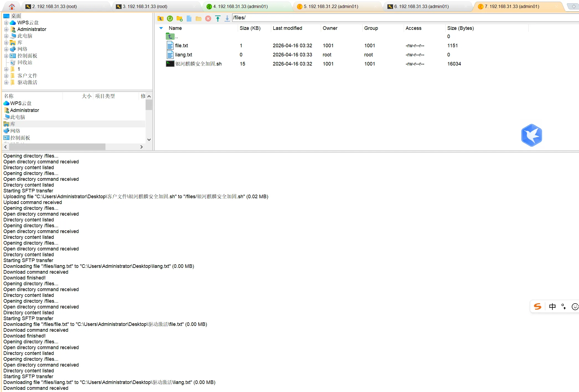Expand the WPS云盘 tree node

point(6,23)
